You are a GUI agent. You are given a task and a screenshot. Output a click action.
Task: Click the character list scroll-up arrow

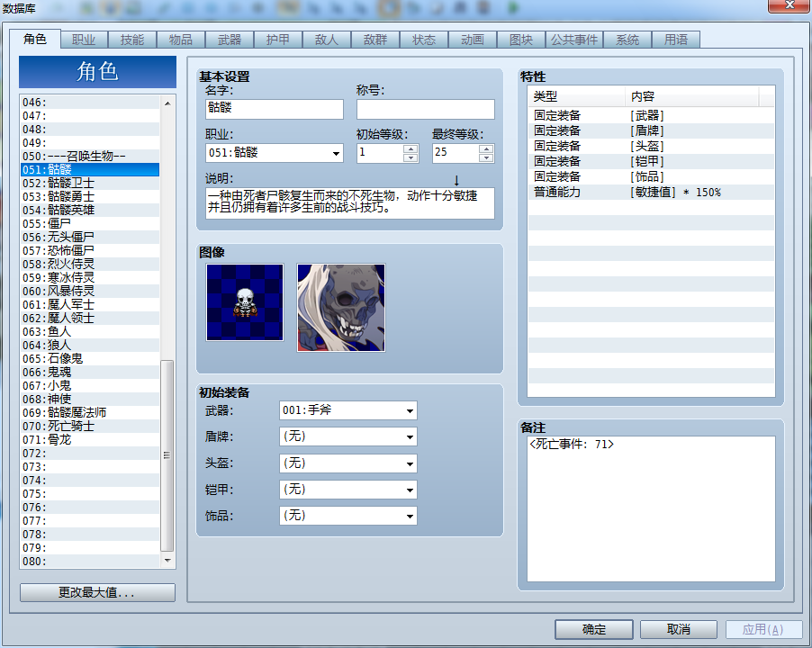click(x=167, y=103)
